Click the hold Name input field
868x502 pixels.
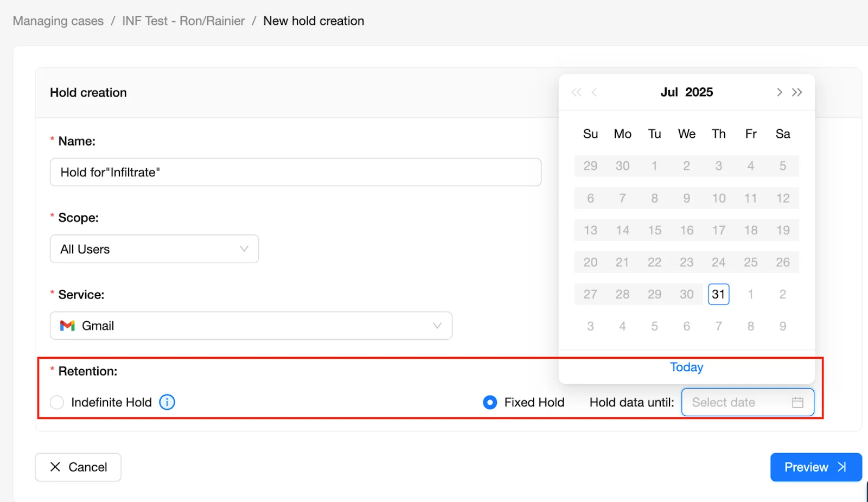[296, 172]
